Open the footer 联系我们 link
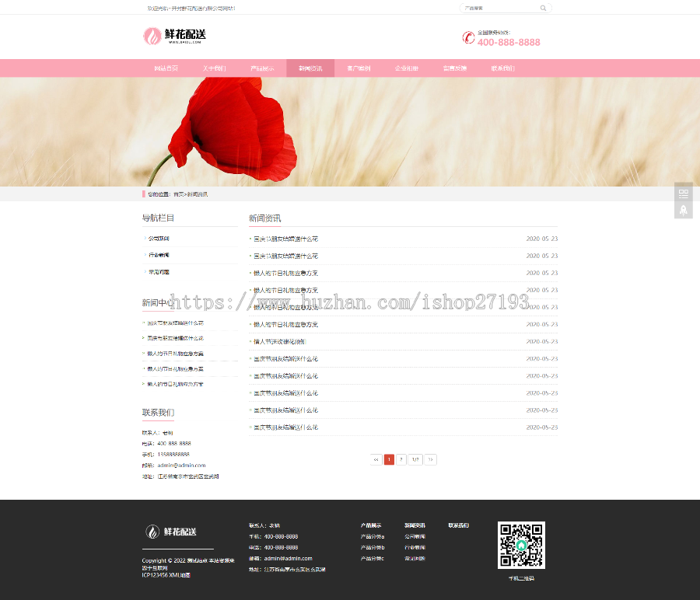This screenshot has height=600, width=700. (x=458, y=525)
